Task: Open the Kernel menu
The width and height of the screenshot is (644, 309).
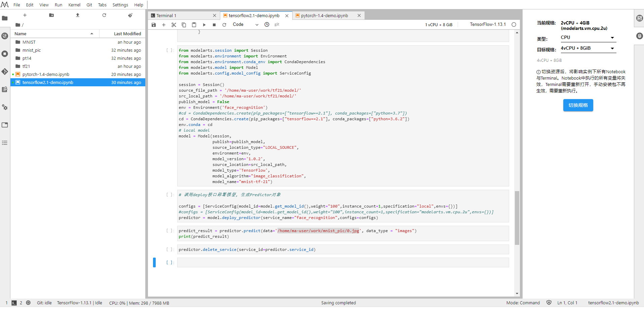Action: point(74,5)
